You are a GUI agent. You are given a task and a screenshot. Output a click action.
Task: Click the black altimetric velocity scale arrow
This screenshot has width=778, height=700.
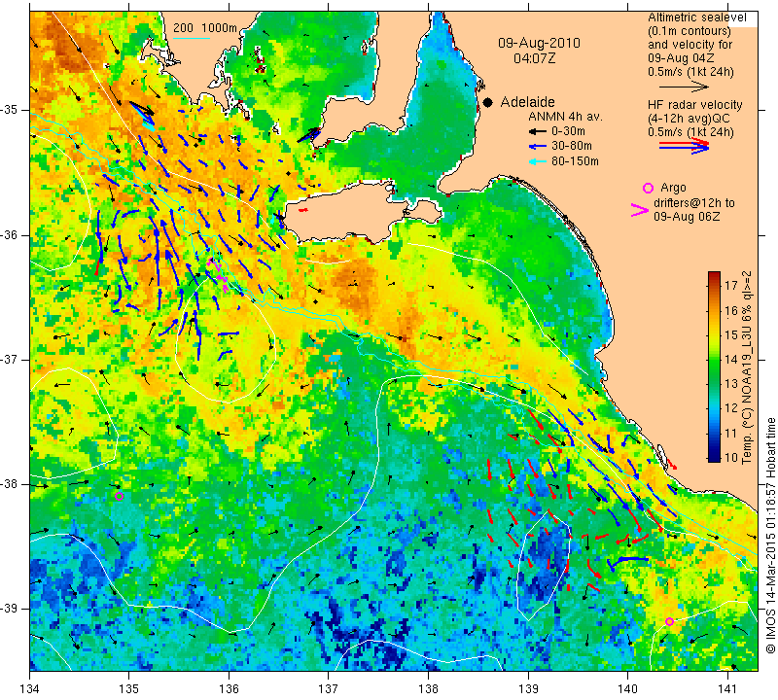point(684,87)
